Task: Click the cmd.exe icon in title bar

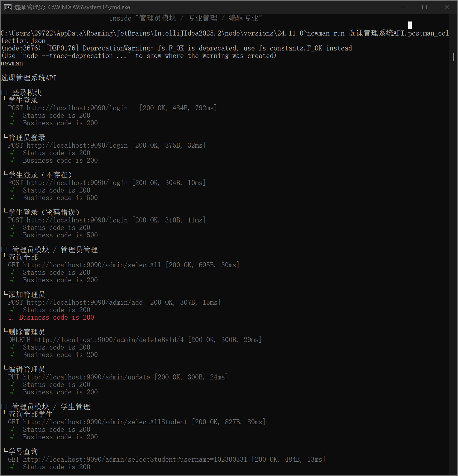Action: [x=8, y=7]
